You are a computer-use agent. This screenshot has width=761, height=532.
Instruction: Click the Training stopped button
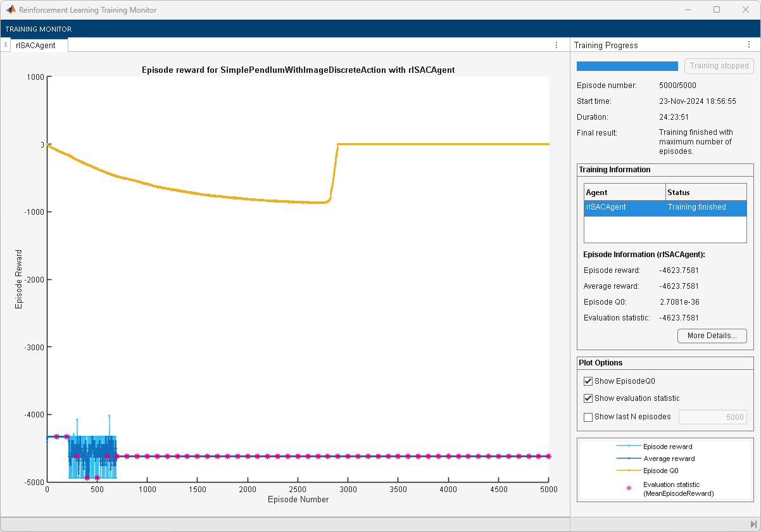[719, 66]
